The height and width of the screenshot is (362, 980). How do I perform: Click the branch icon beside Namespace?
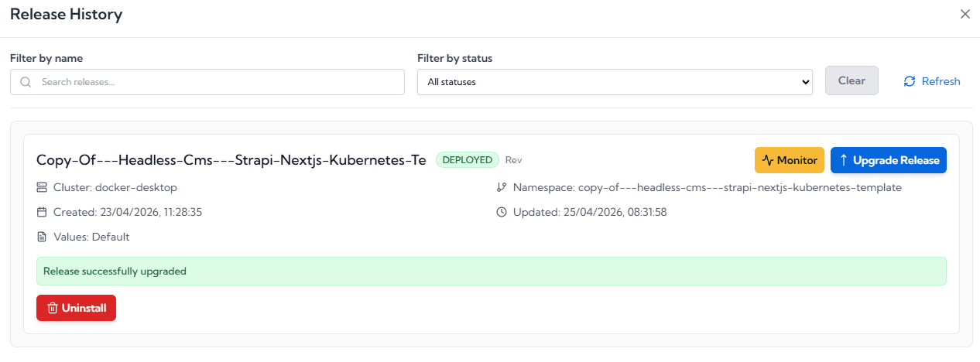[x=502, y=187]
